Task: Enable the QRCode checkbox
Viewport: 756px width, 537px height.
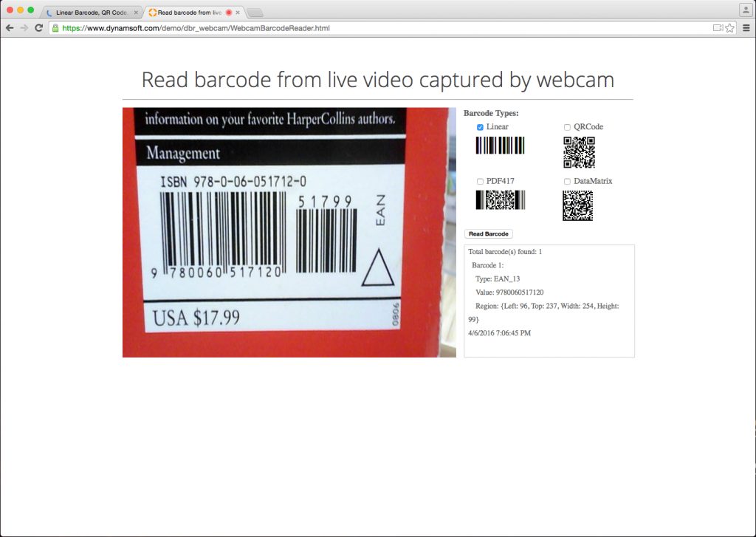Action: tap(567, 127)
